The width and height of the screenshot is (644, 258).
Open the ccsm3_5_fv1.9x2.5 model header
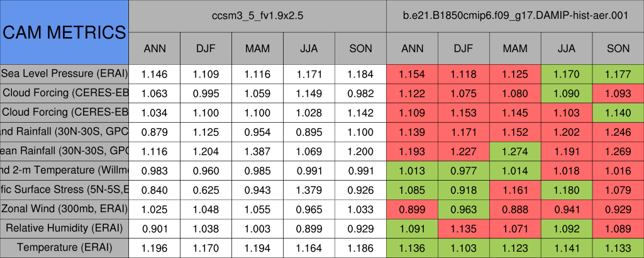(x=258, y=16)
